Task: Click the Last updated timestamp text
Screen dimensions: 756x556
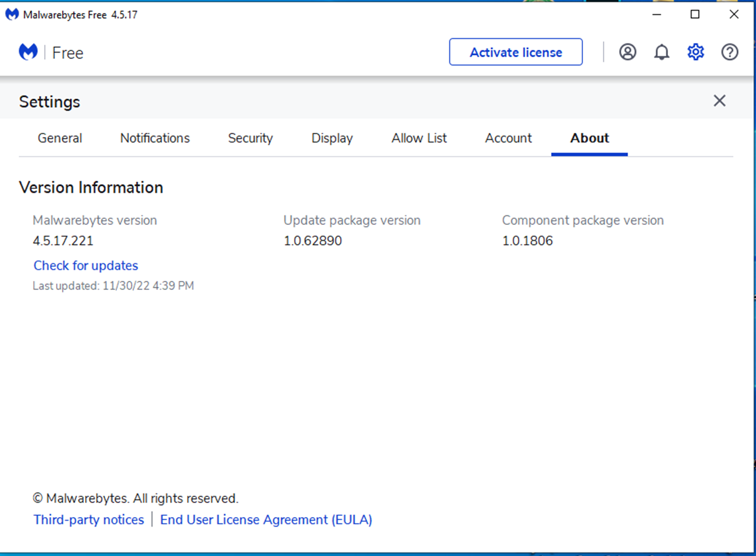Action: pos(113,286)
